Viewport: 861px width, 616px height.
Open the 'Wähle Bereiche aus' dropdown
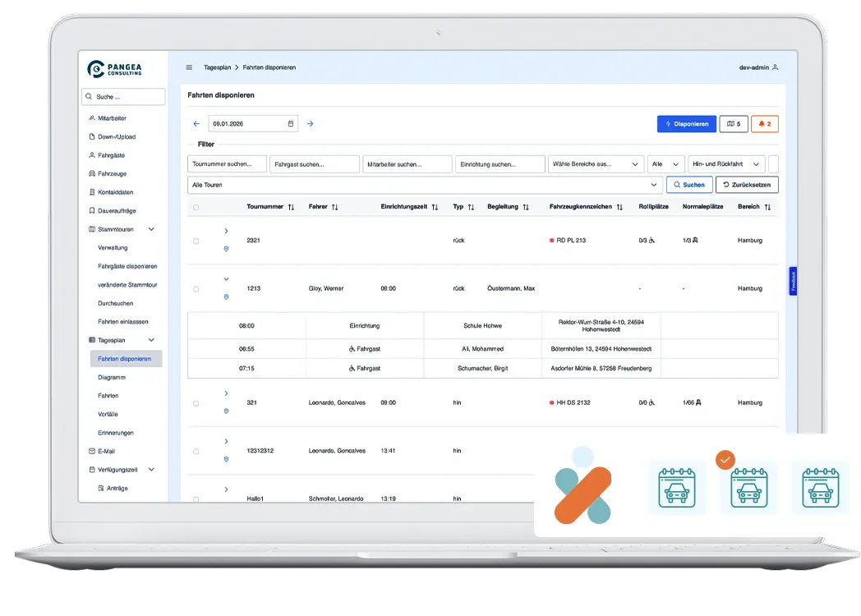pyautogui.click(x=596, y=164)
